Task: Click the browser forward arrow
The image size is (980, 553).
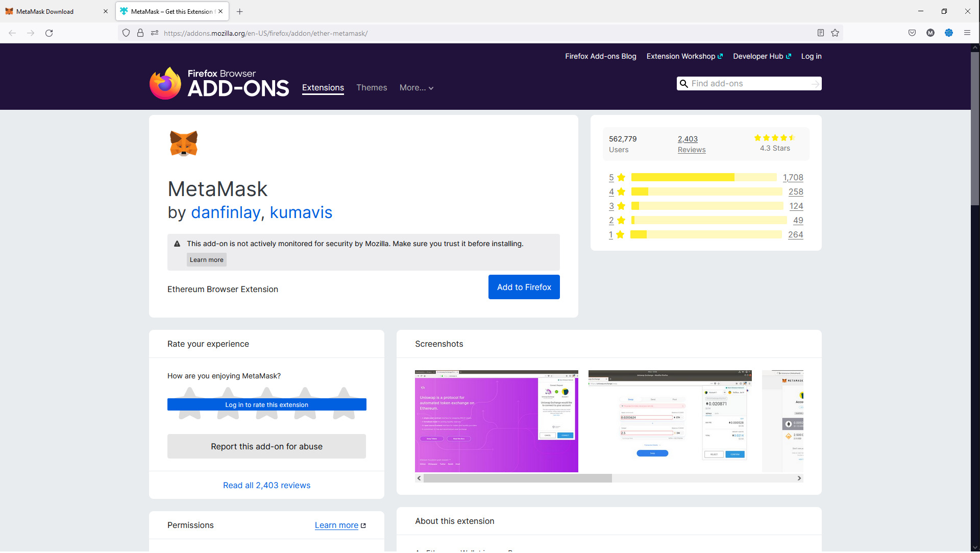Action: tap(31, 33)
